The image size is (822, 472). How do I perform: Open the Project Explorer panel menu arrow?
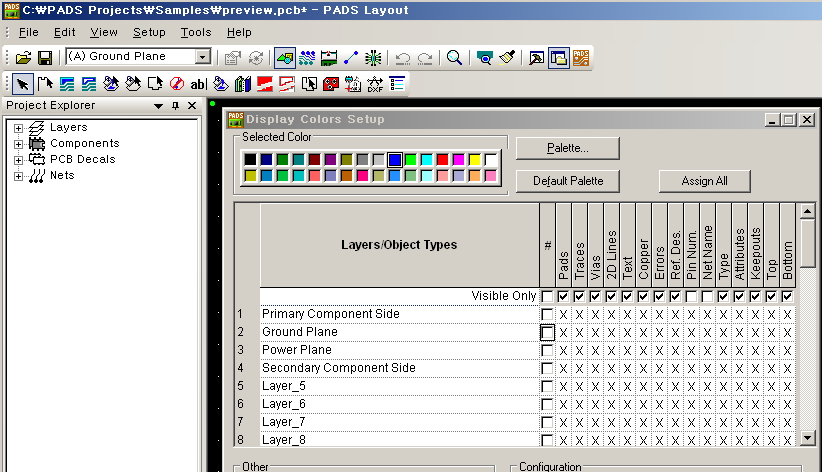[x=158, y=106]
